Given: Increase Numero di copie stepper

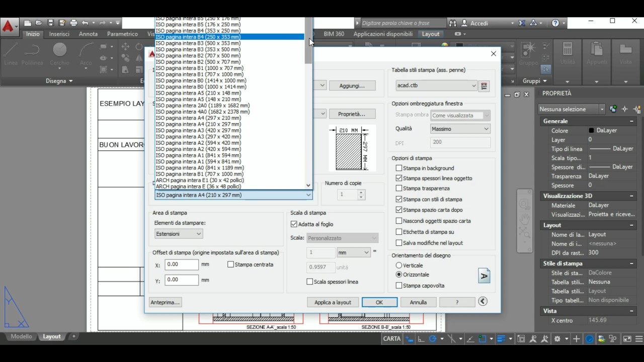Looking at the screenshot, I should pos(361,192).
